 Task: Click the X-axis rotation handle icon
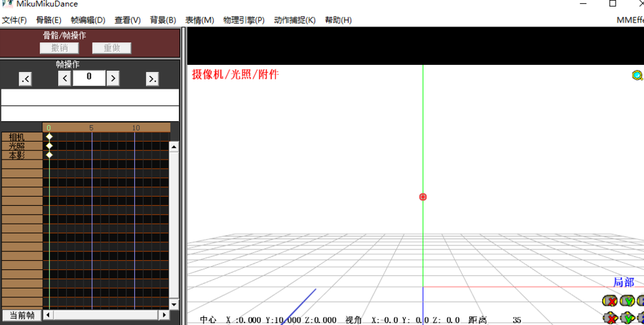click(x=610, y=301)
